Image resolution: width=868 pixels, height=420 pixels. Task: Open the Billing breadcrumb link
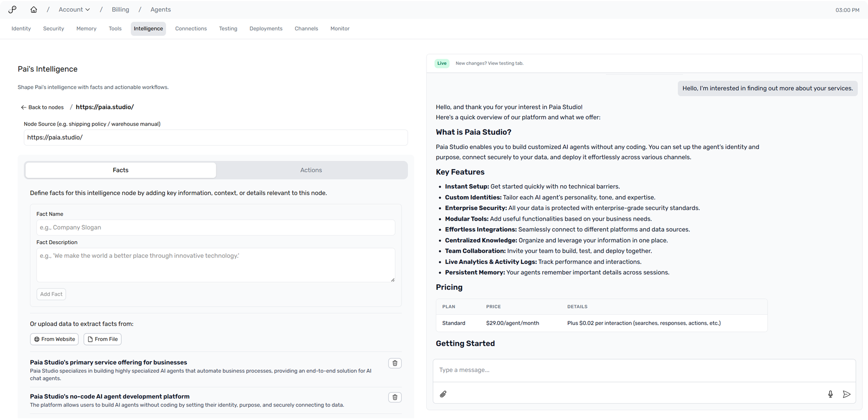pyautogui.click(x=120, y=10)
